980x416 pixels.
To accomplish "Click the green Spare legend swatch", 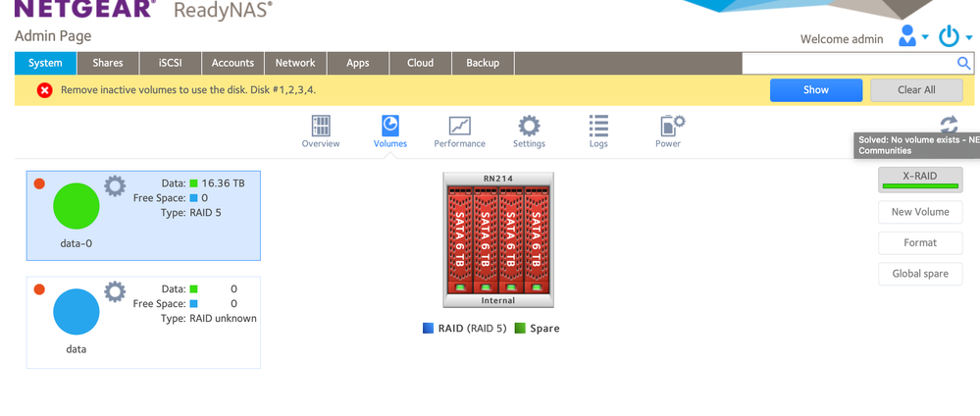I will pyautogui.click(x=520, y=328).
